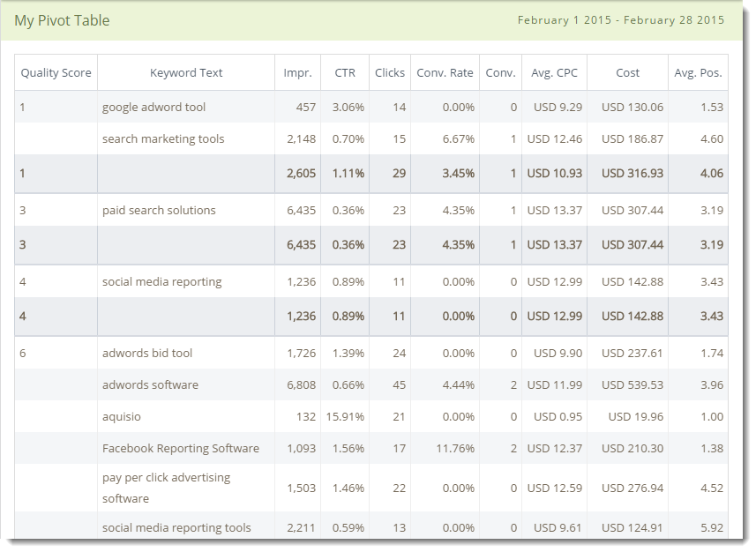Viewport: 756px width, 552px height.
Task: Sort by CTR column header
Action: 345,73
